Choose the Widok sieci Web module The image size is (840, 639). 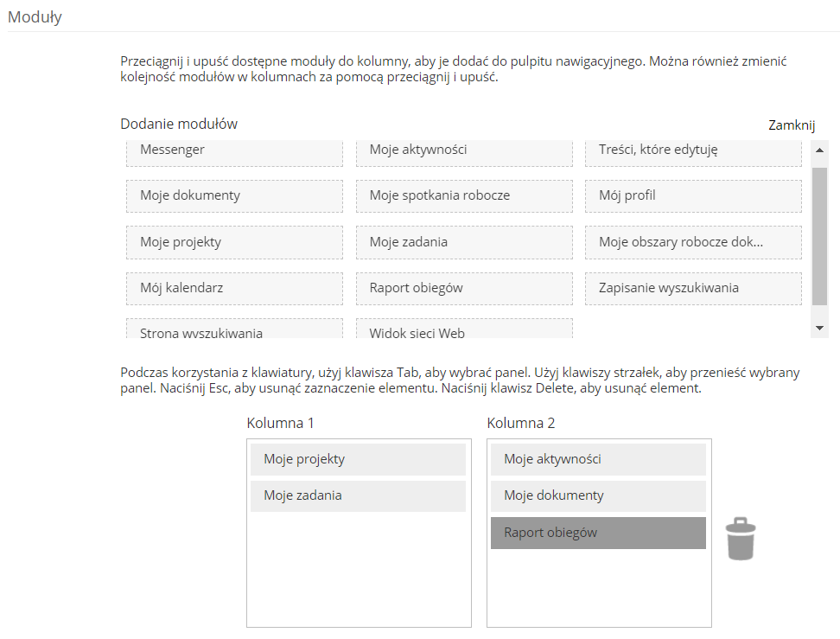464,330
